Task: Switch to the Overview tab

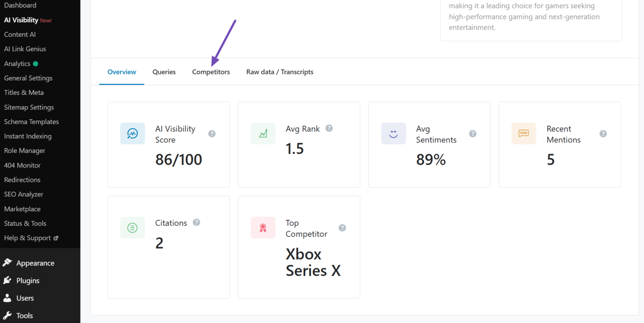Action: [122, 72]
